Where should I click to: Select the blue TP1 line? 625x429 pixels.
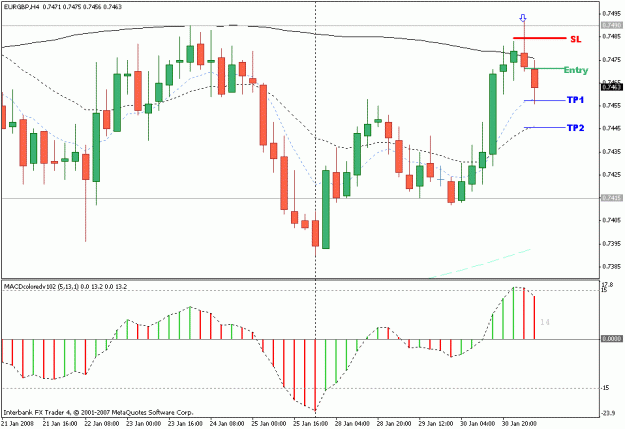click(544, 100)
